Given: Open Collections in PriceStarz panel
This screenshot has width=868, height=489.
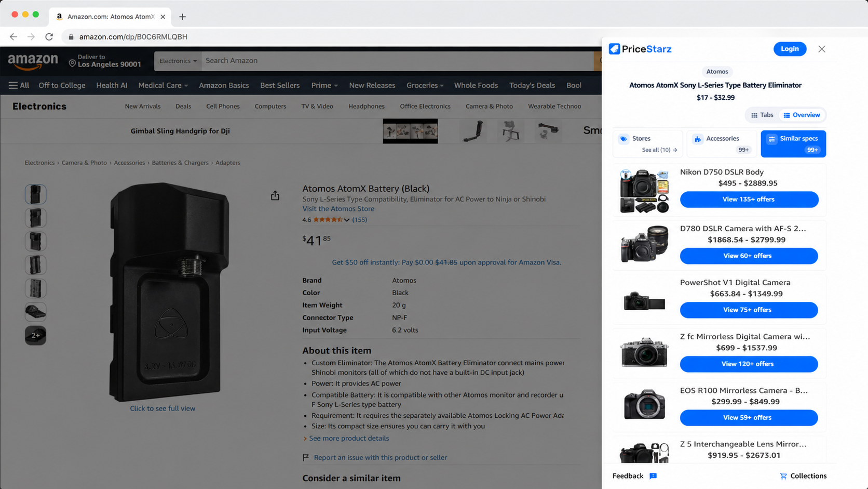Looking at the screenshot, I should (x=803, y=476).
